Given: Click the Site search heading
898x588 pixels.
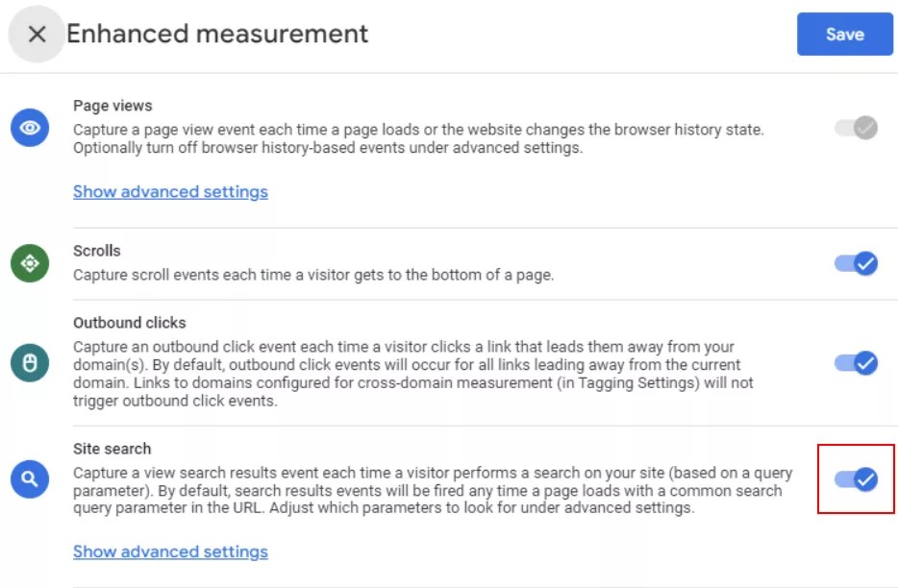Looking at the screenshot, I should pos(112,449).
